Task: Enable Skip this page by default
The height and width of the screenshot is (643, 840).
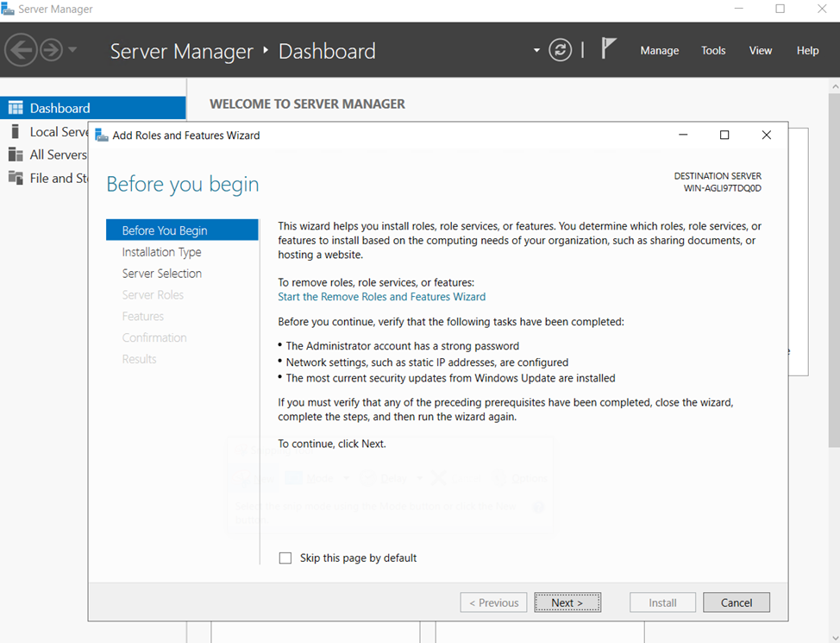Action: [x=285, y=558]
